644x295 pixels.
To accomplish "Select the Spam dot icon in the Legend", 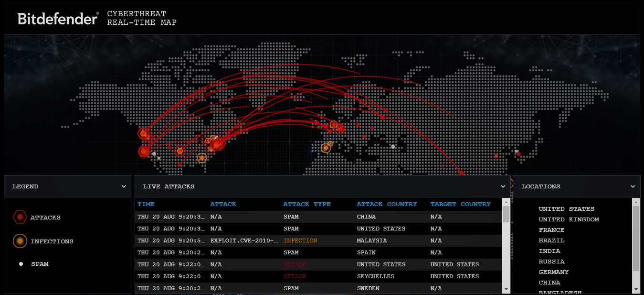I will tap(20, 263).
